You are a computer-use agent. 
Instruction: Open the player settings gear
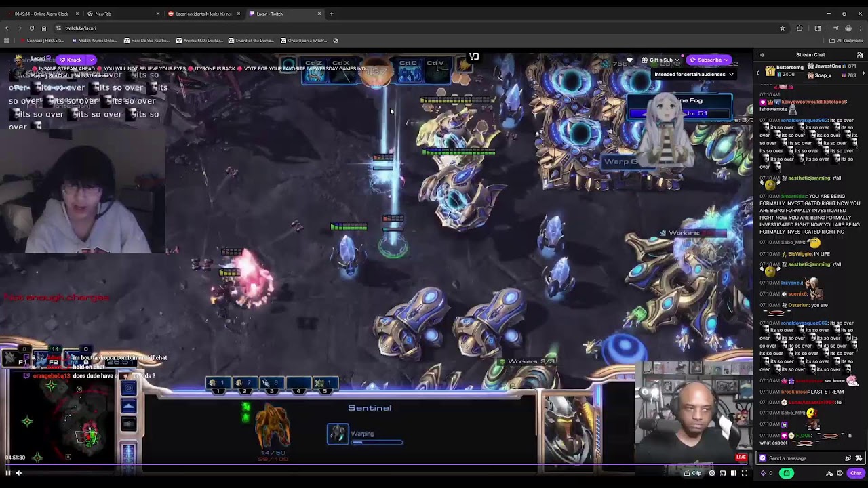coord(712,473)
